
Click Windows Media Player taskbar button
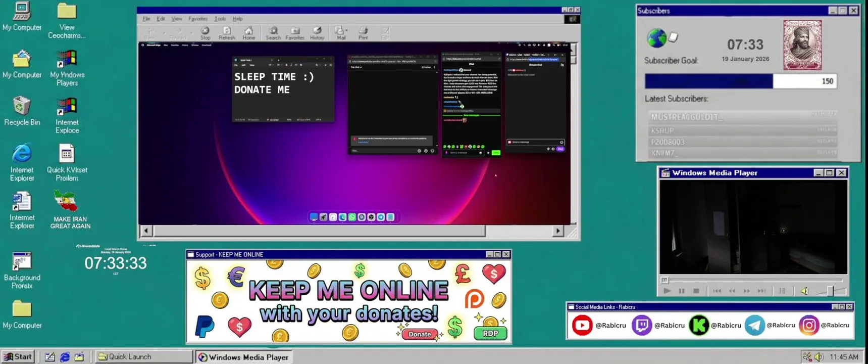244,357
